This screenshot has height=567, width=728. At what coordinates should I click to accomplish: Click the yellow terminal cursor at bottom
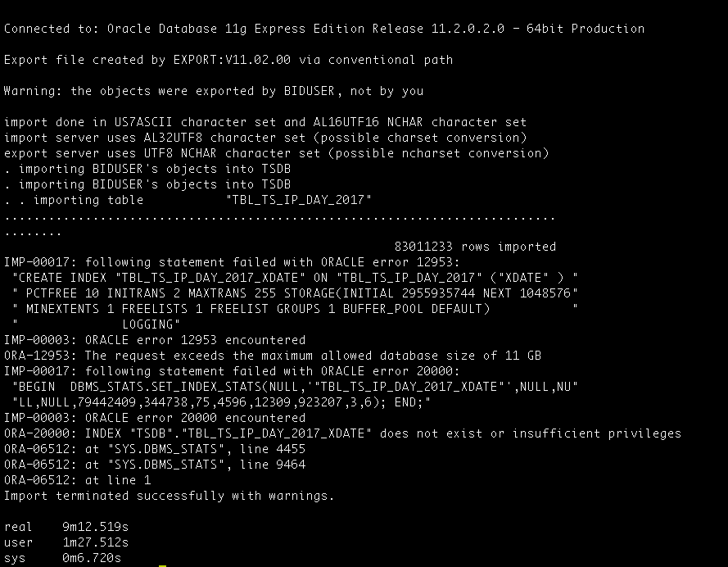[x=162, y=565]
